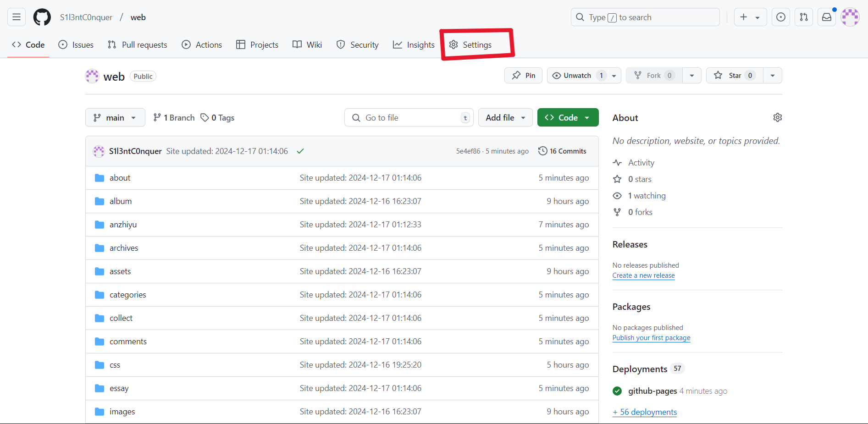Open the commit history via the clock icon

click(543, 151)
